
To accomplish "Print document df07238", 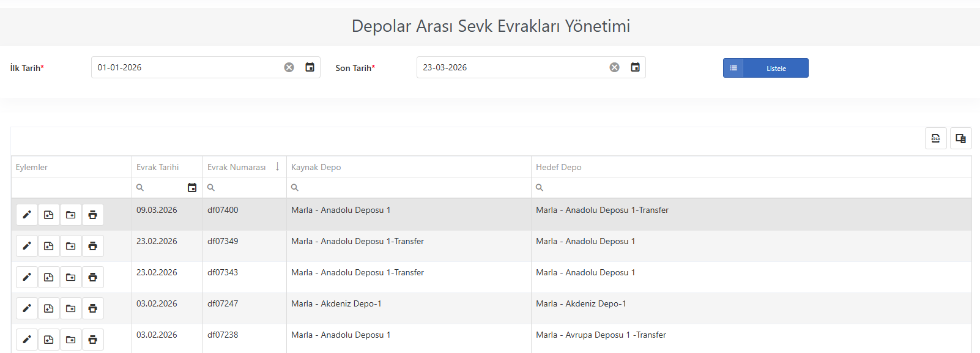I will (x=93, y=340).
